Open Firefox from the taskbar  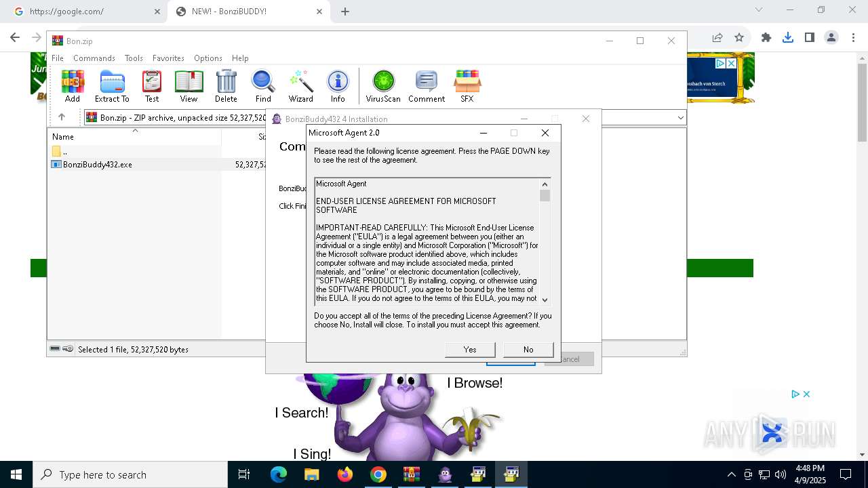[x=345, y=474]
